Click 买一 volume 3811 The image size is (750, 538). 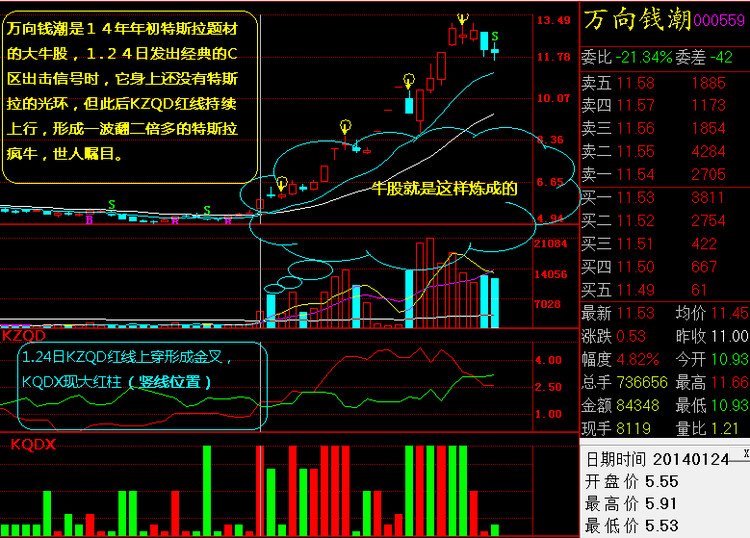[707, 198]
